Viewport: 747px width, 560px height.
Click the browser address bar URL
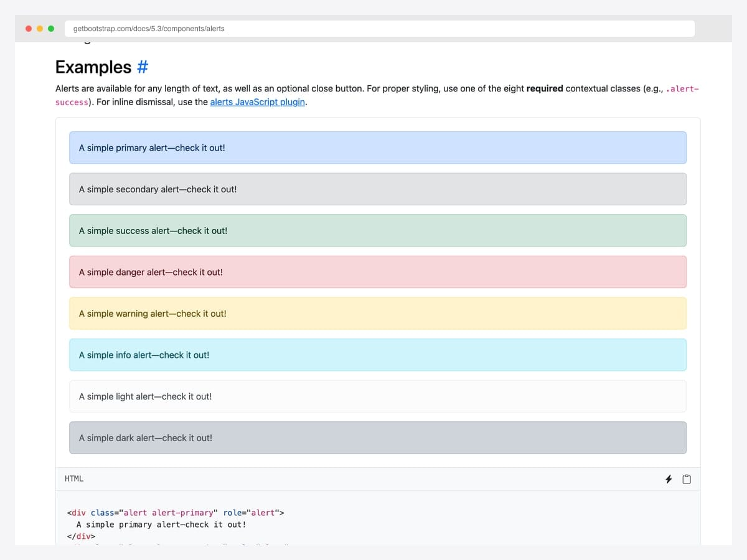pyautogui.click(x=380, y=29)
